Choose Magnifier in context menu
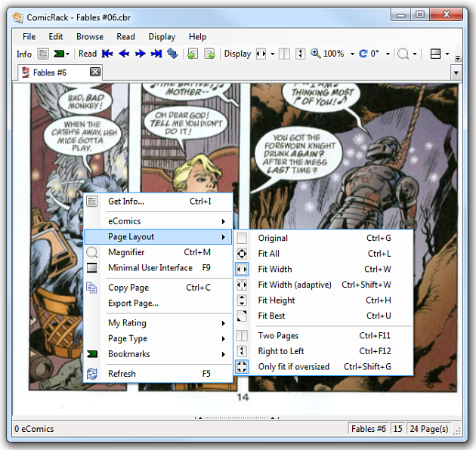 [158, 252]
